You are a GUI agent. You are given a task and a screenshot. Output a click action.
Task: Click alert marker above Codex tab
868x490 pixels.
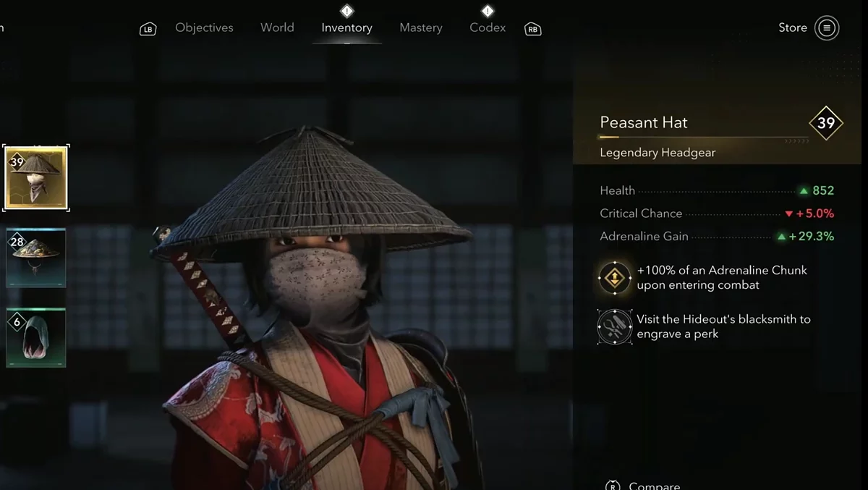pos(488,11)
